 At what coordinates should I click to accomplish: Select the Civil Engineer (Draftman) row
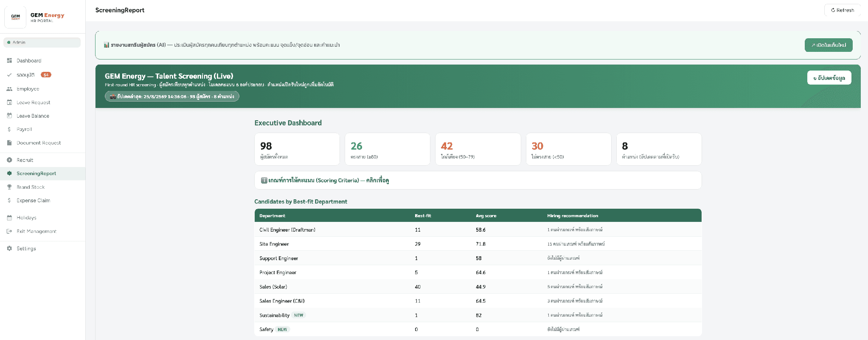478,229
